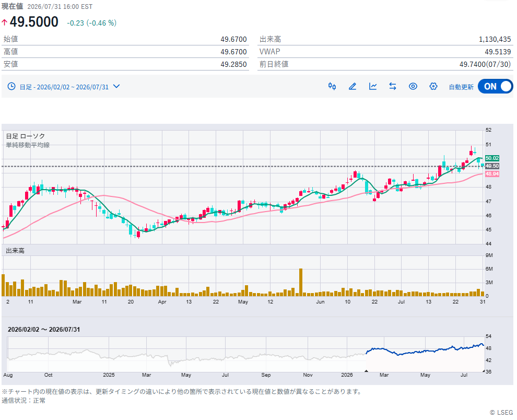This screenshot has width=517, height=420.
Task: Click the 単純移動平均線 legend label
Action: pyautogui.click(x=28, y=145)
